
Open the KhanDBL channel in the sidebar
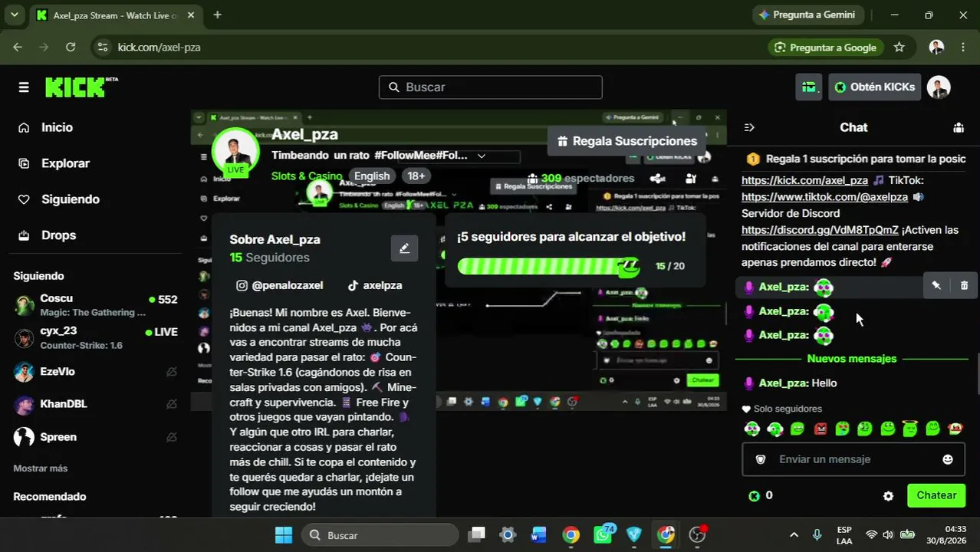coord(96,404)
